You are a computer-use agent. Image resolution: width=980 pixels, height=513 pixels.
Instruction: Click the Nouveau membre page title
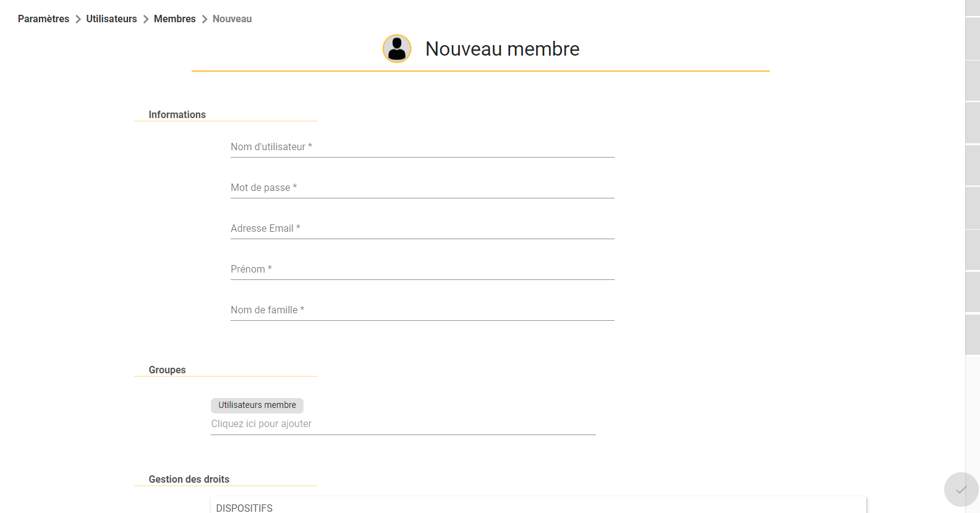point(502,49)
